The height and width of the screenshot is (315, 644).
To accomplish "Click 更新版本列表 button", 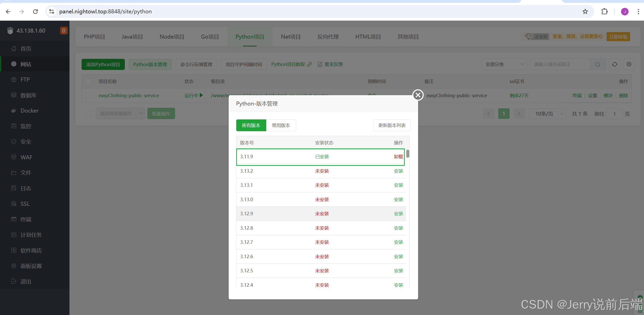I will [x=392, y=125].
